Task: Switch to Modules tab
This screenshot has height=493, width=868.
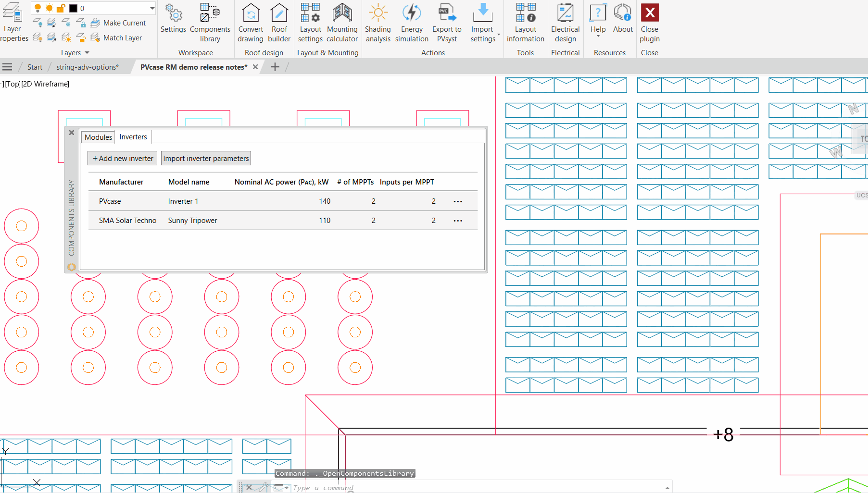Action: coord(98,137)
